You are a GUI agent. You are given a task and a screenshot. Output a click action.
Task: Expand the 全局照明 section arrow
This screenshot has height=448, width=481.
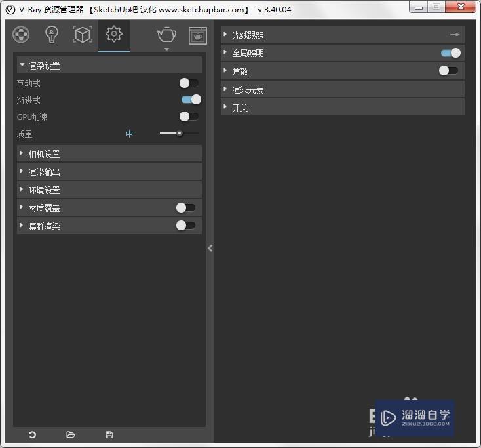coord(225,52)
